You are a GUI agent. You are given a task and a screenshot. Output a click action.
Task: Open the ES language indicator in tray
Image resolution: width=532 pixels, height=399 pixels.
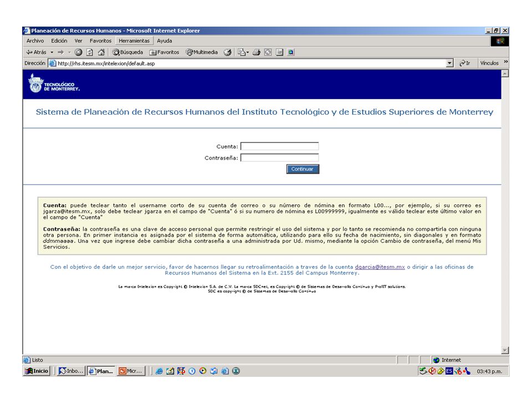coord(449,371)
